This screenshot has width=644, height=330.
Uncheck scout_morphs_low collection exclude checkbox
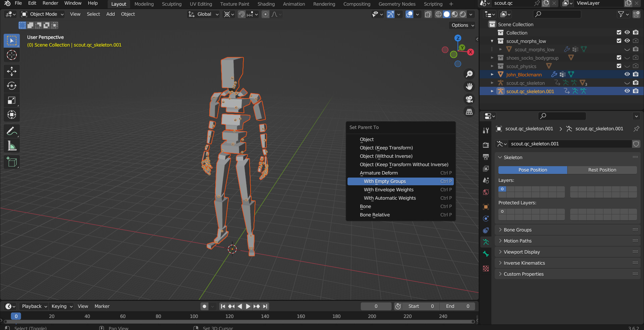(619, 41)
